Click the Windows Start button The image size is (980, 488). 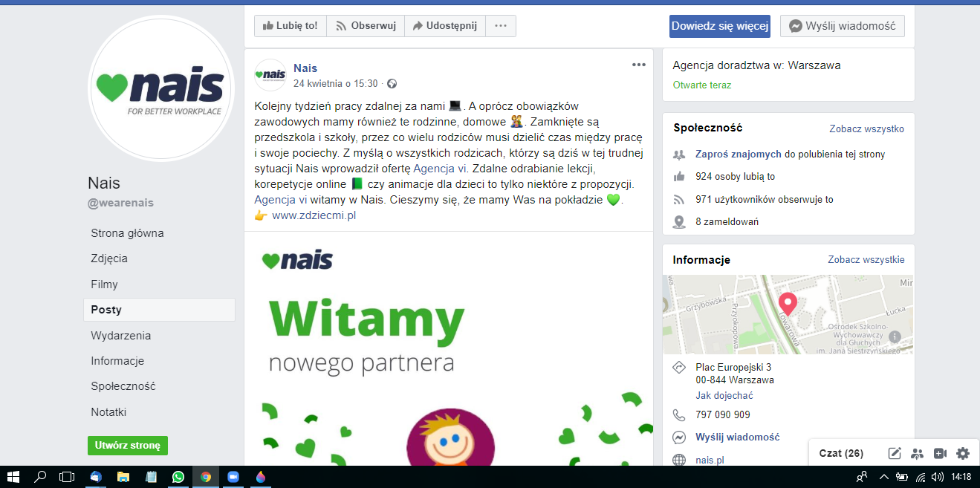(x=13, y=477)
